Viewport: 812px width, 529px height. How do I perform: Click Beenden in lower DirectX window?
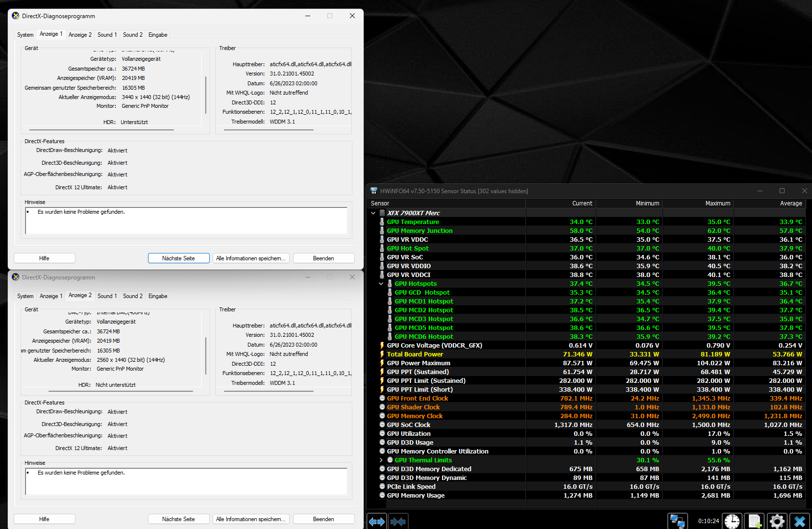click(323, 519)
